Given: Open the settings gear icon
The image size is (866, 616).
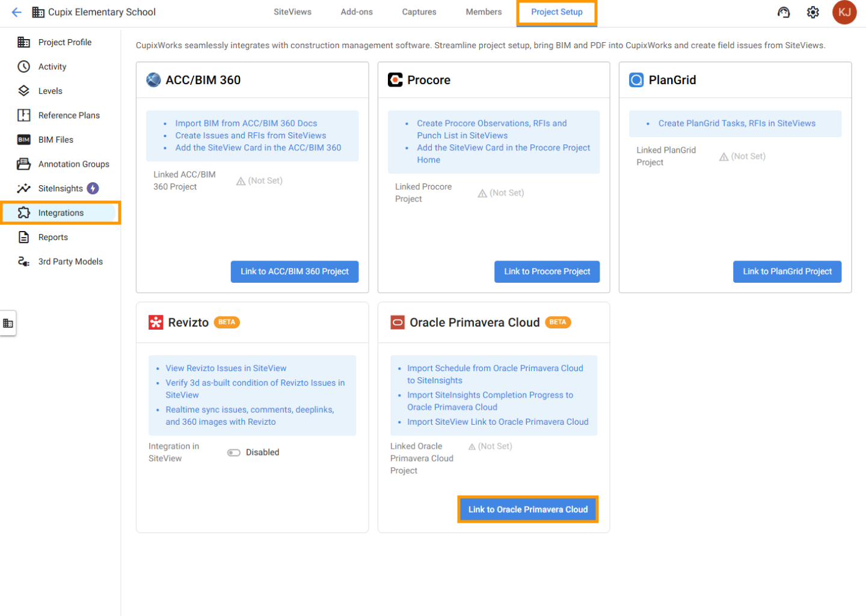Looking at the screenshot, I should coord(813,12).
